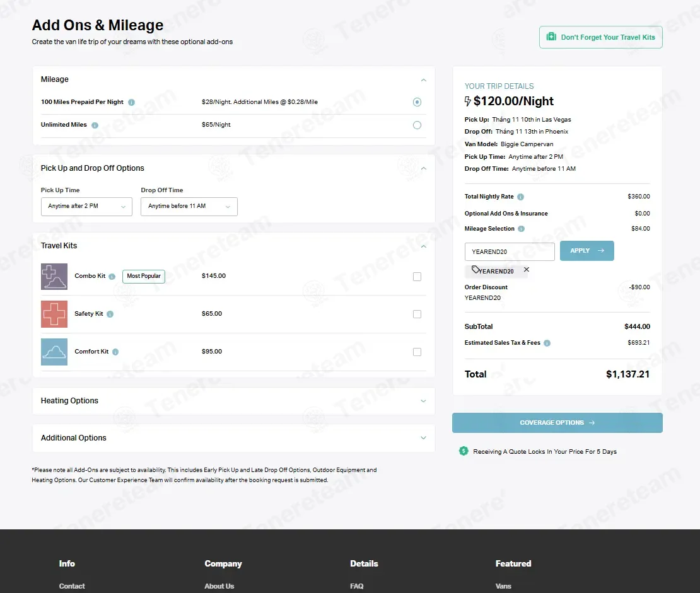Click the Comfort Kit thumbnail image
700x593 pixels.
(54, 352)
